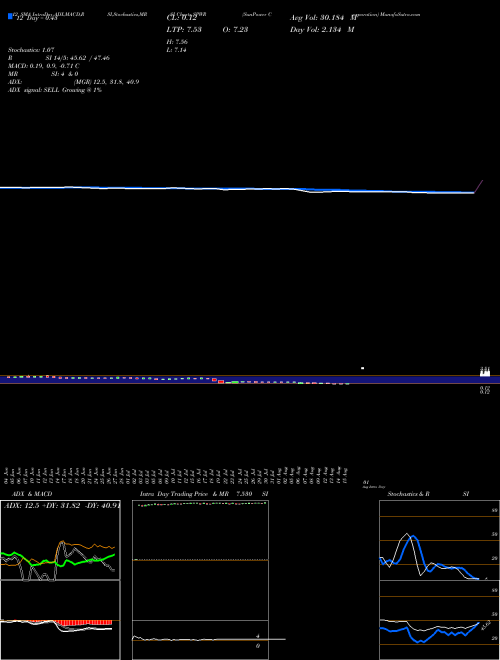Image resolution: width=500 pixels, height=660 pixels.
Task: Click the RSI 14/3 value line
Action: point(59,58)
